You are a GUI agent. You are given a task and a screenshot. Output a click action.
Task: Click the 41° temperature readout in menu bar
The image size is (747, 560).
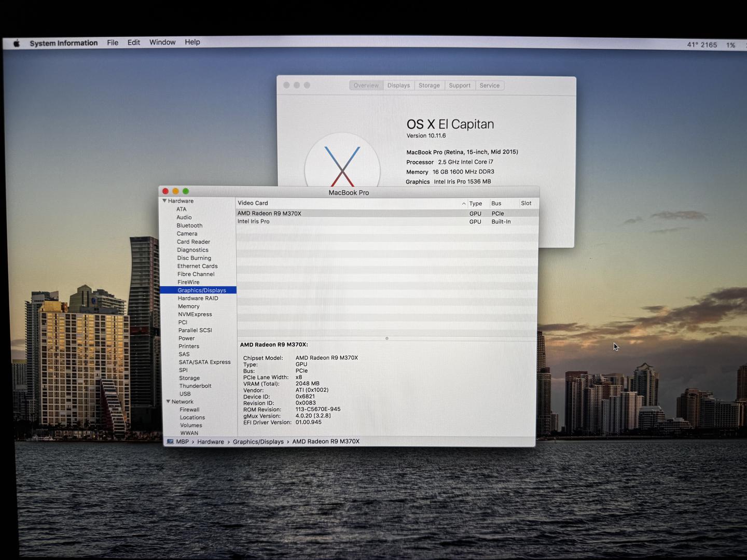693,45
